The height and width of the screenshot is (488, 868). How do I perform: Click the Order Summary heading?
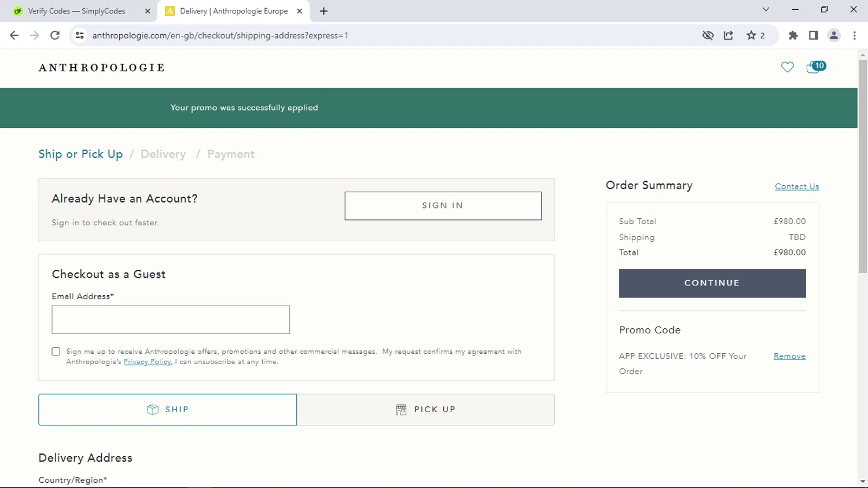tap(649, 185)
